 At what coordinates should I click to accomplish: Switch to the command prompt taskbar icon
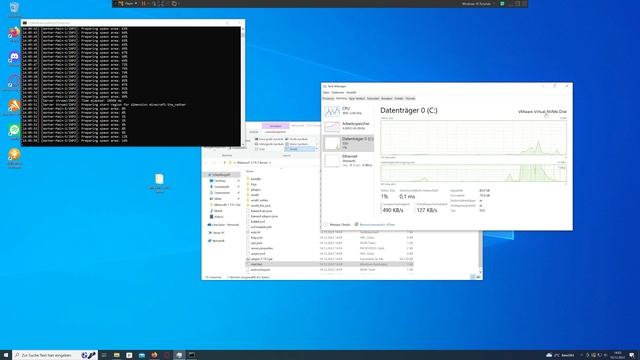[191, 355]
